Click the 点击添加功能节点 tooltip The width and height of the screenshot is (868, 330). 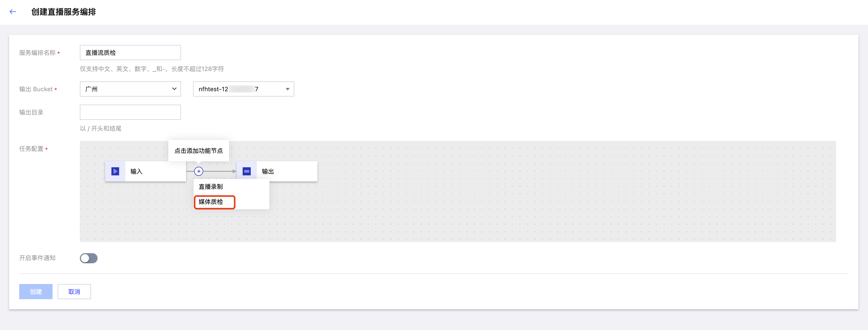coord(199,151)
